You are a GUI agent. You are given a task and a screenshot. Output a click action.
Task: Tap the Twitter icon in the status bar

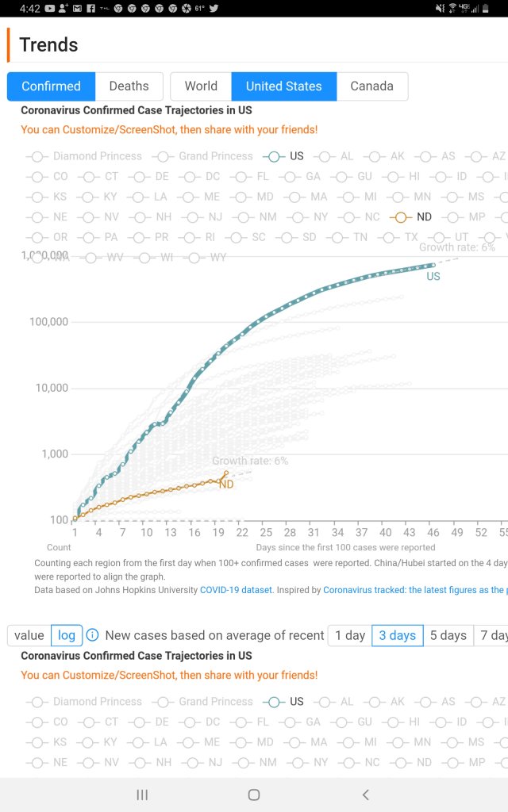click(x=214, y=8)
